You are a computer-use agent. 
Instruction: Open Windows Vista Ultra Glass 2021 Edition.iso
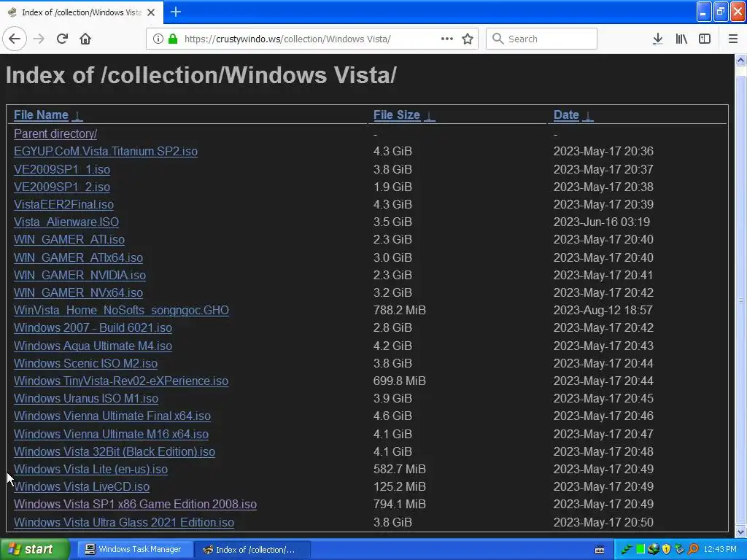(124, 522)
